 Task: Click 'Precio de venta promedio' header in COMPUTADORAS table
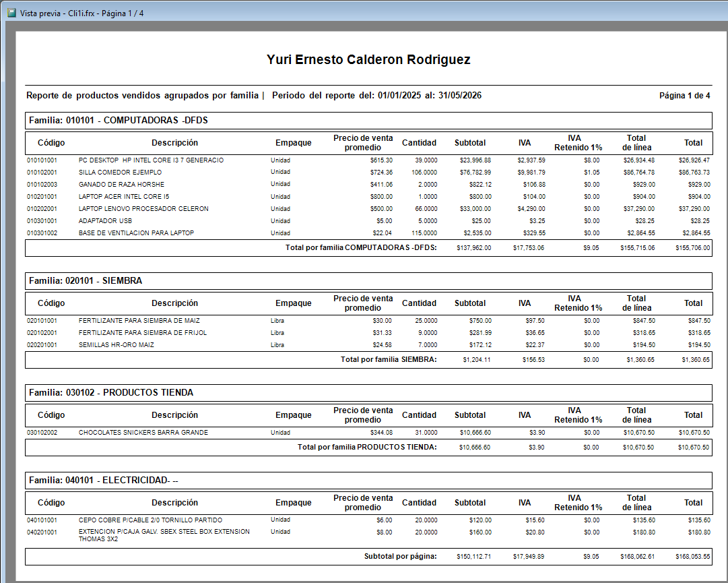pyautogui.click(x=363, y=143)
